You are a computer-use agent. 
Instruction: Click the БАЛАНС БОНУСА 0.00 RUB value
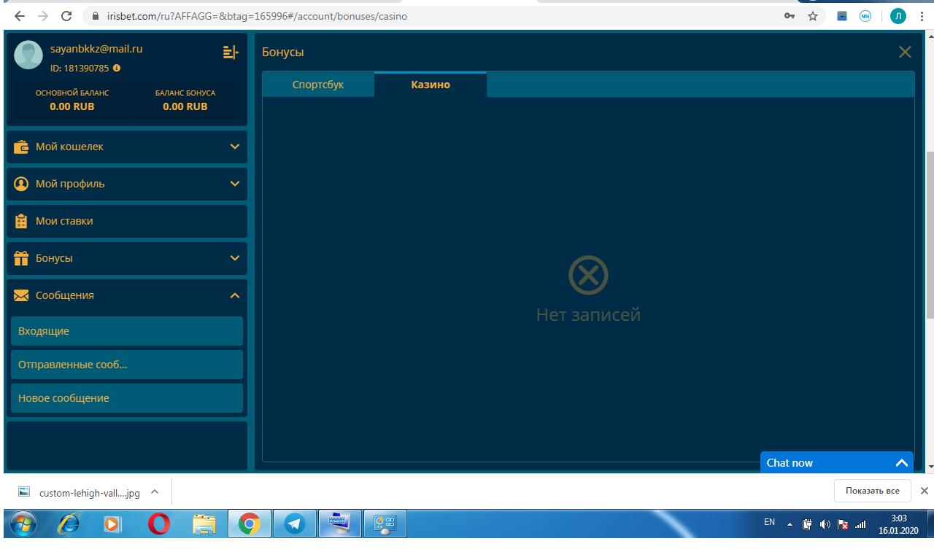click(x=185, y=106)
